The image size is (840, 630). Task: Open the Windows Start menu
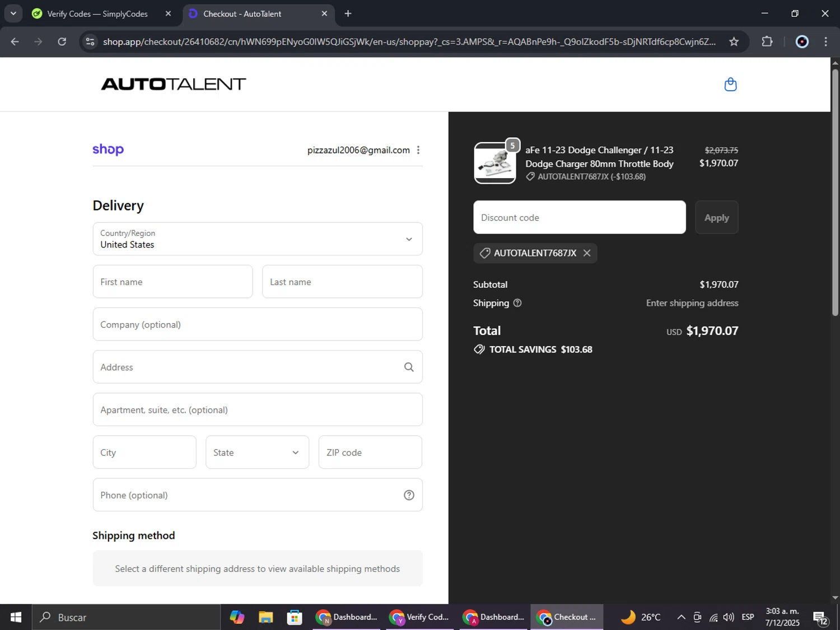coord(16,617)
